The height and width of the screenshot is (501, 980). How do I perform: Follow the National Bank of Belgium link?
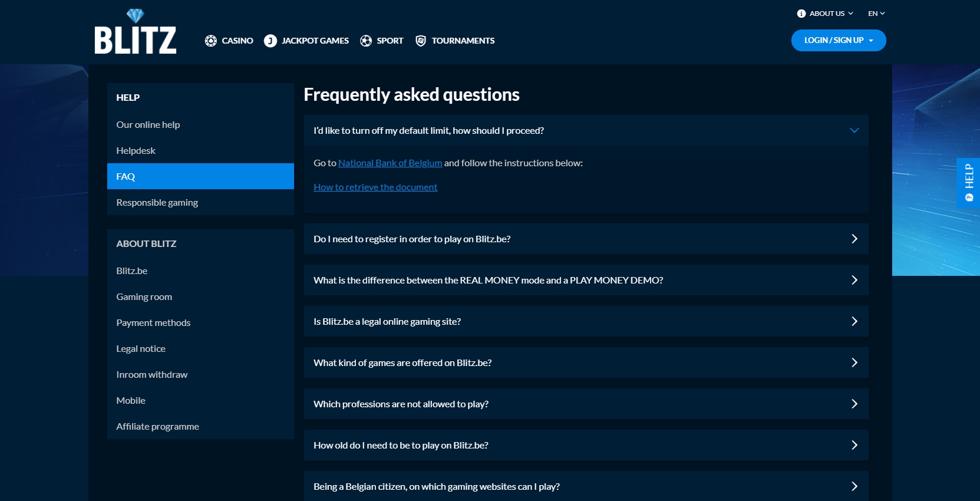[x=390, y=163]
